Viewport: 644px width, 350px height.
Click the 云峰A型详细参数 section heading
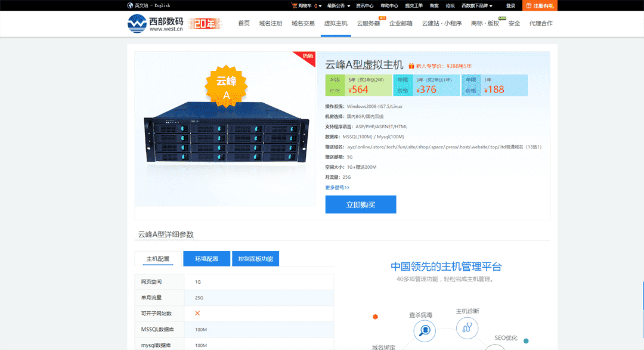(x=166, y=234)
